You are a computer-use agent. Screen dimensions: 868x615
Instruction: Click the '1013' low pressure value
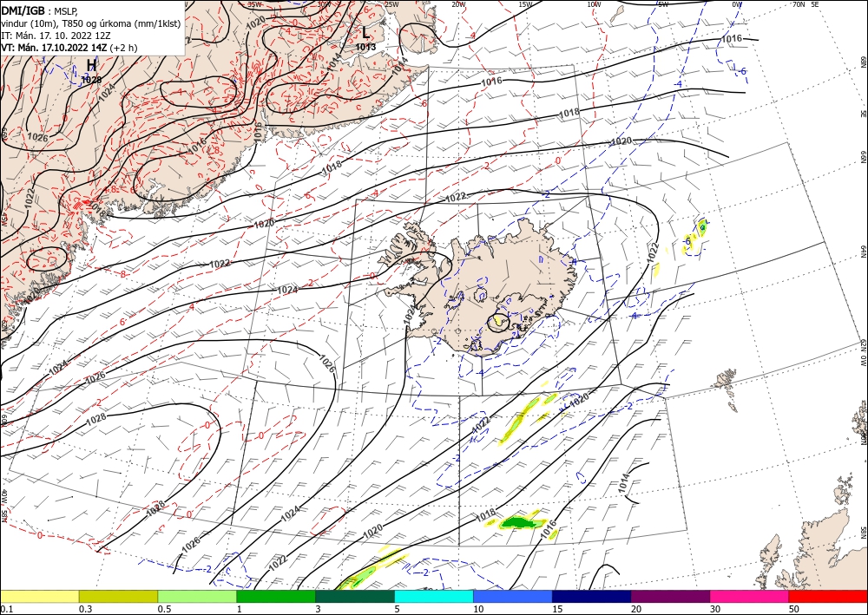[365, 47]
